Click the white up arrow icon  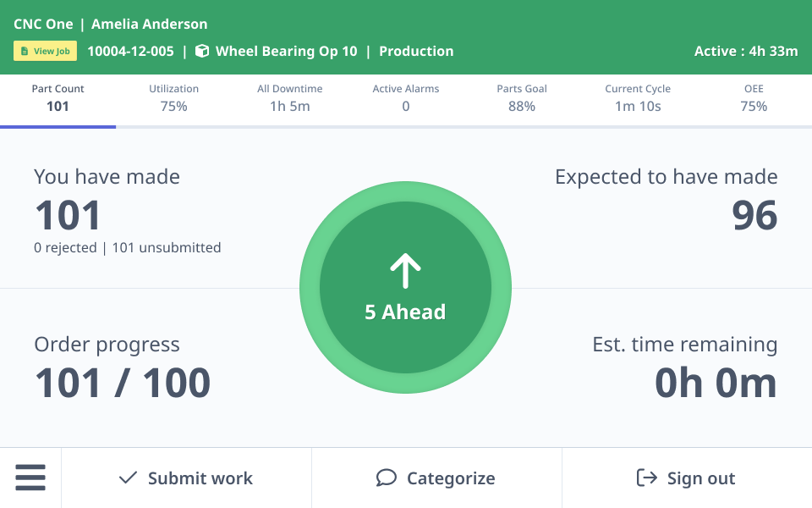[x=405, y=273]
